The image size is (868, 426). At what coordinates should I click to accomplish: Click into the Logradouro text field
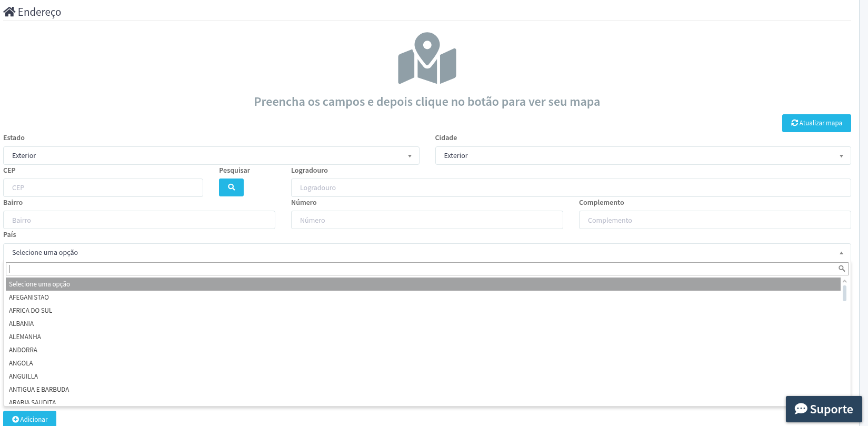571,188
